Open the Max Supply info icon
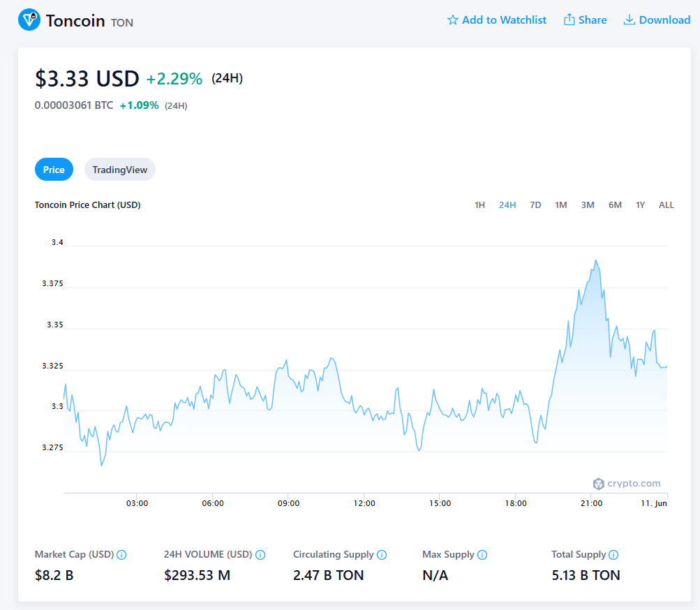 point(482,555)
